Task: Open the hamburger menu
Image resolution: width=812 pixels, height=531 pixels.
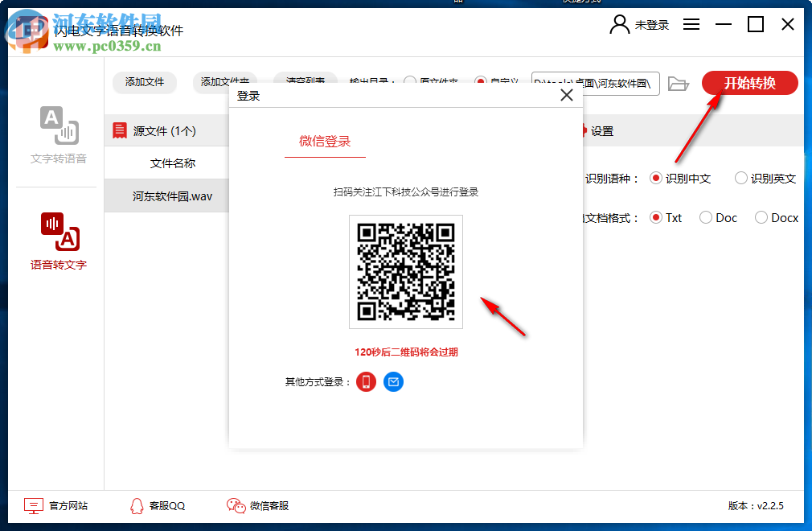Action: coord(691,24)
